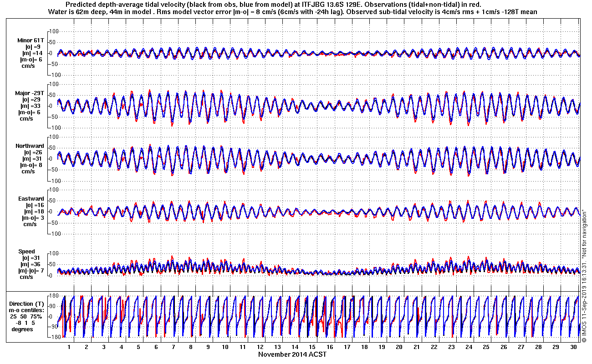Click the Minor 61T panel label
592x364 pixels.
[31, 40]
